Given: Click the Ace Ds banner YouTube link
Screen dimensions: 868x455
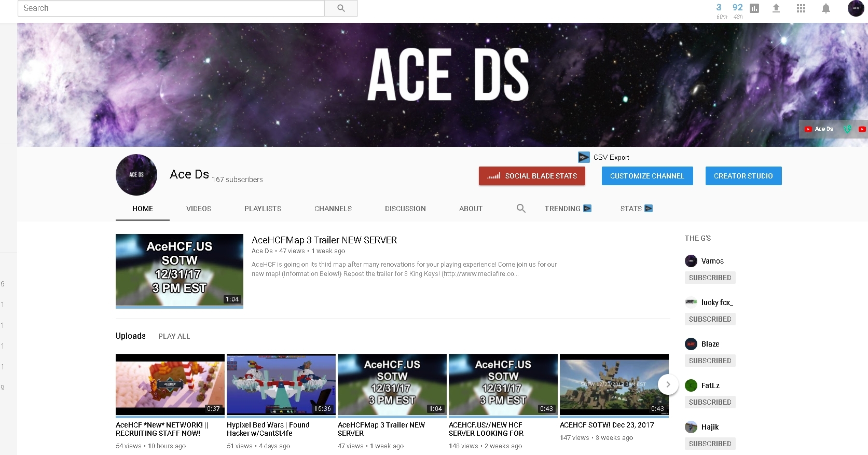Looking at the screenshot, I should [819, 129].
